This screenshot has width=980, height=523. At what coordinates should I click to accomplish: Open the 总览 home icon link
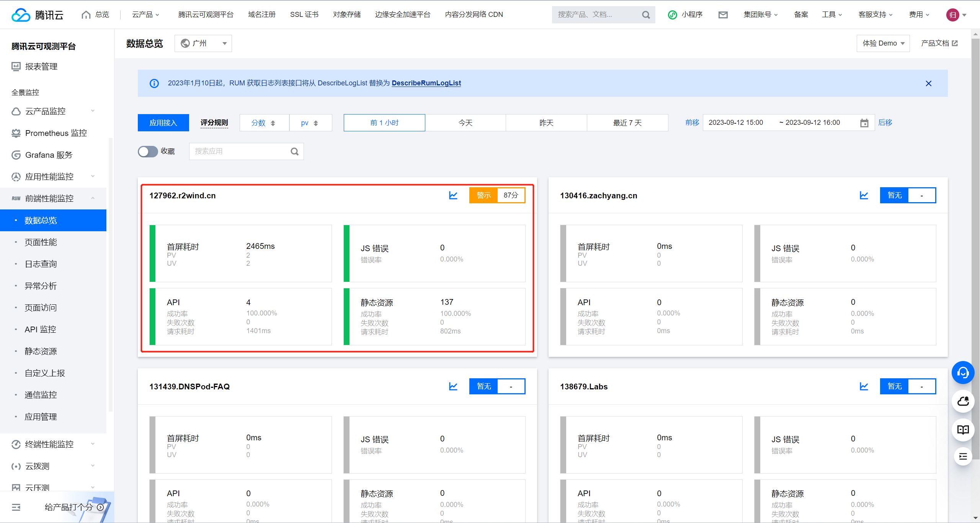click(95, 15)
